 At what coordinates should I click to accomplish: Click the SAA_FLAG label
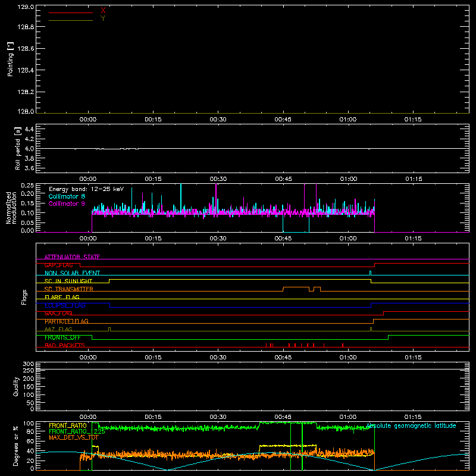tap(58, 314)
